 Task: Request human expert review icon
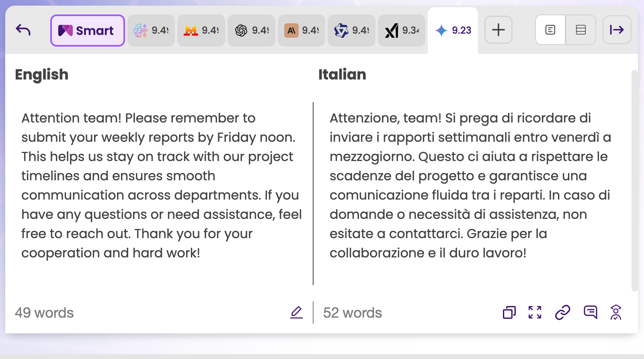click(616, 312)
